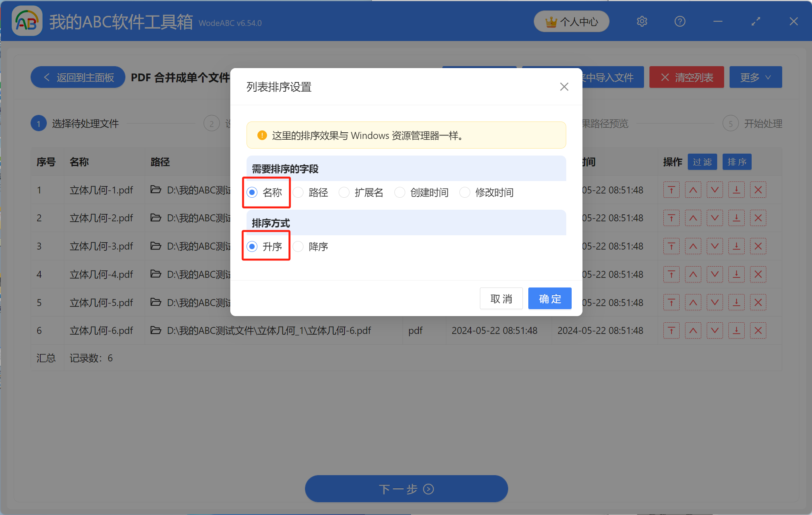
Task: Remove 立体几何-4.pdf from the list
Action: pyautogui.click(x=758, y=274)
